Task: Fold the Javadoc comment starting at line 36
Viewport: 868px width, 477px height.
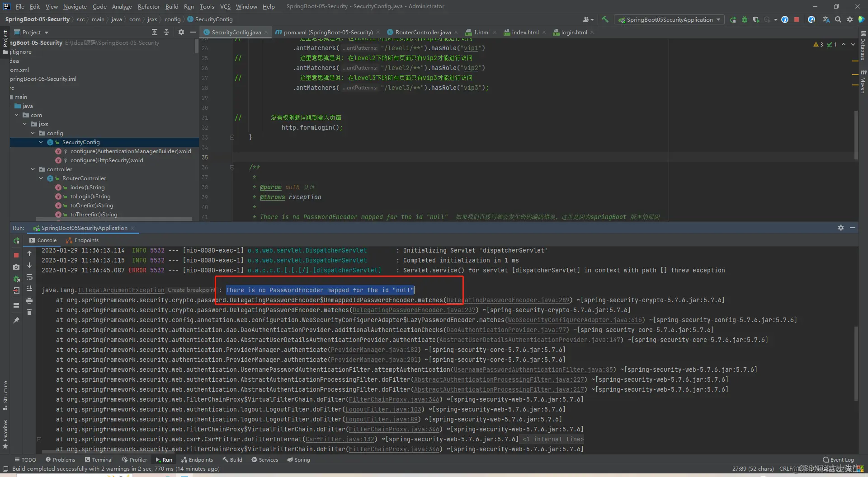Action: click(232, 167)
